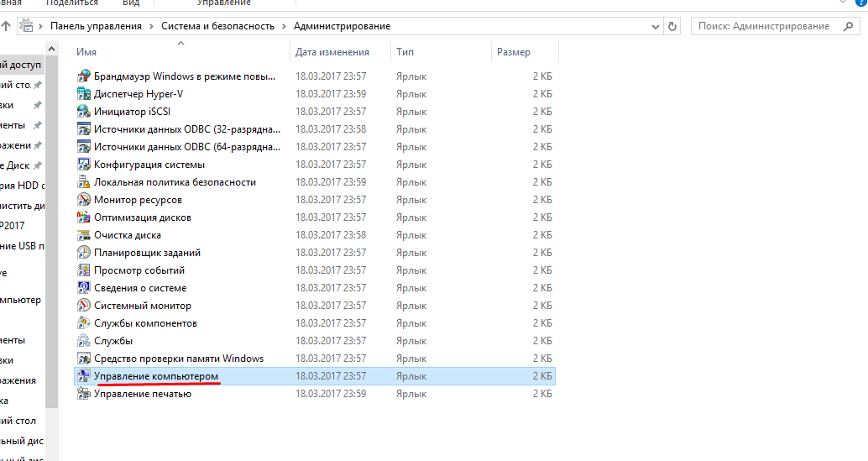Sort files by Дата изменения column
This screenshot has height=461, width=868.
(x=332, y=52)
